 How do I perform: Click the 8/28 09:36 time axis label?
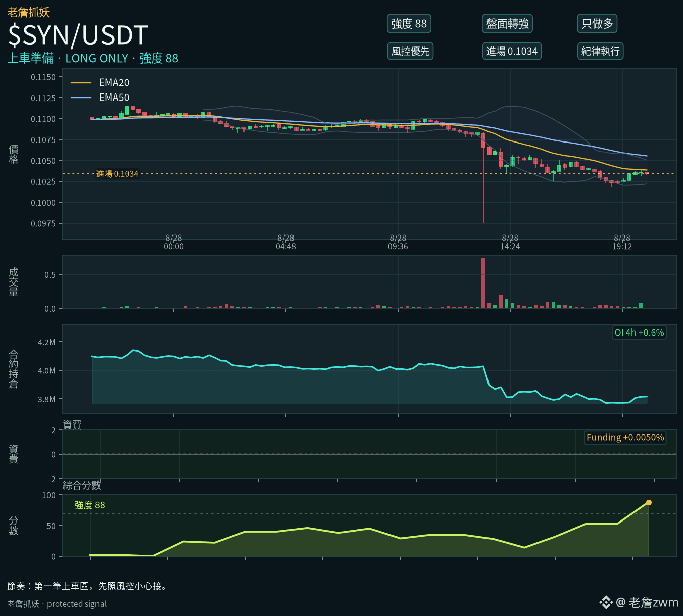[x=398, y=242]
